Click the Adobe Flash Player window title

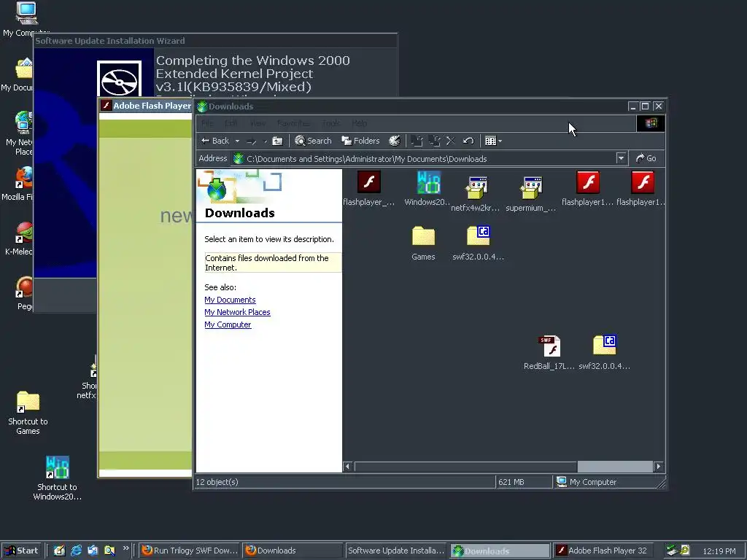pos(152,106)
